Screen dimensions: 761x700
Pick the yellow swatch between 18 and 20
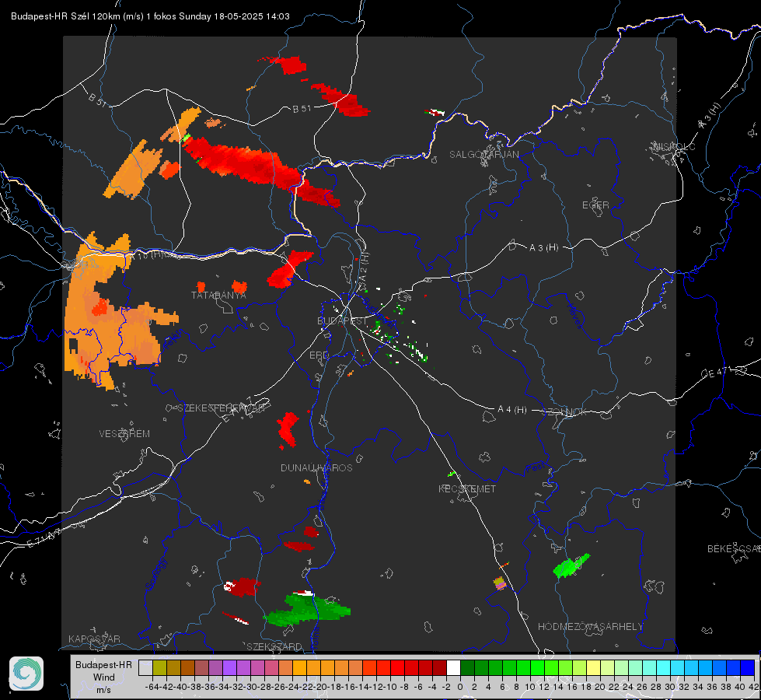(593, 667)
